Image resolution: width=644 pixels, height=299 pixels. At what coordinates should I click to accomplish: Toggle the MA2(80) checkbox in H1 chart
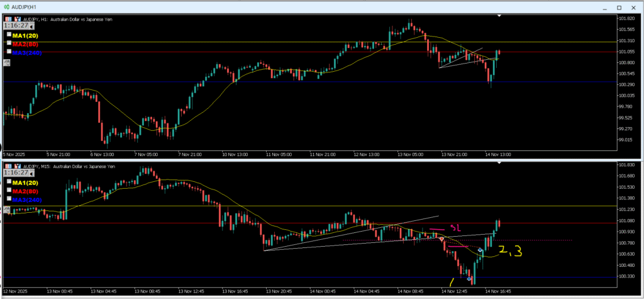pos(8,44)
